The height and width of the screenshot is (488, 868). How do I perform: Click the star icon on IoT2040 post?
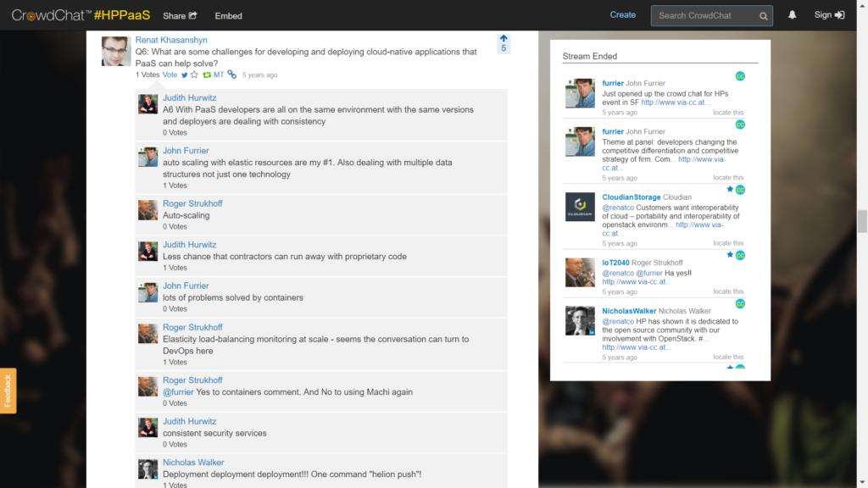(x=730, y=255)
